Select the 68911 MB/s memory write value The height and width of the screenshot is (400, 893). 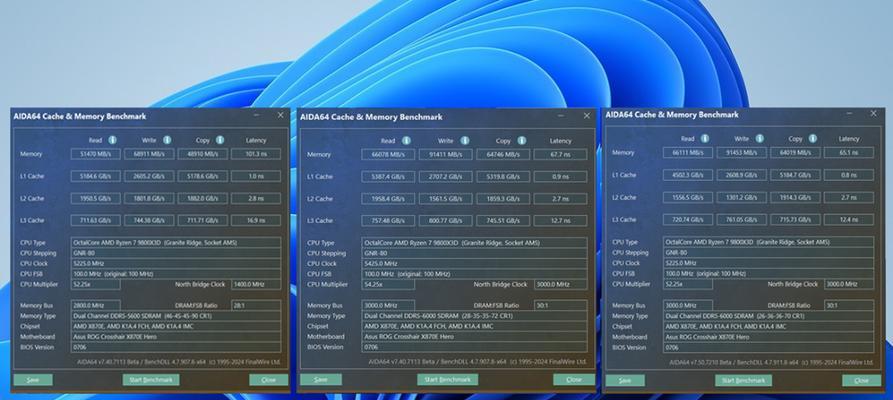tap(149, 154)
